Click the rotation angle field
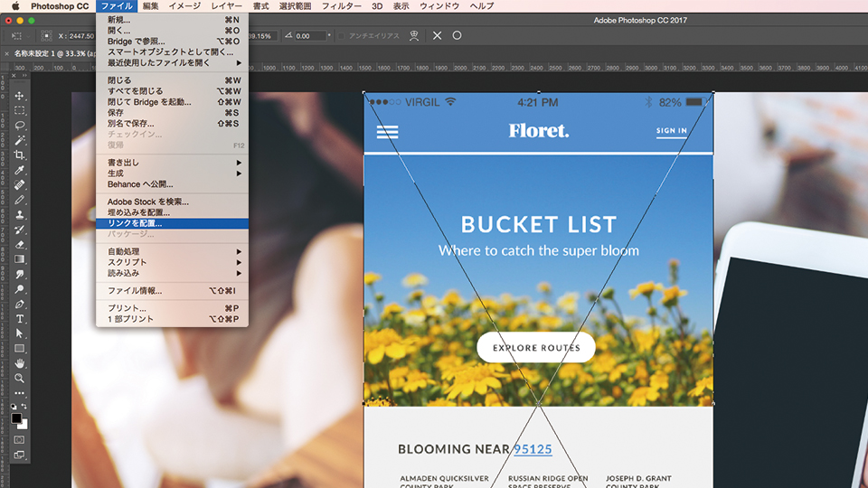The width and height of the screenshot is (868, 488). point(310,36)
